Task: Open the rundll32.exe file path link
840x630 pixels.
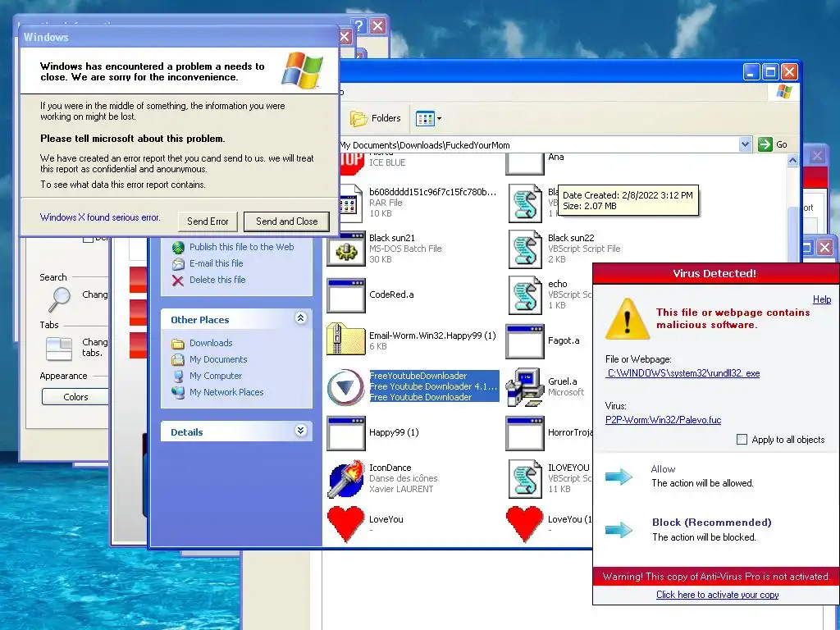Action: [x=682, y=373]
